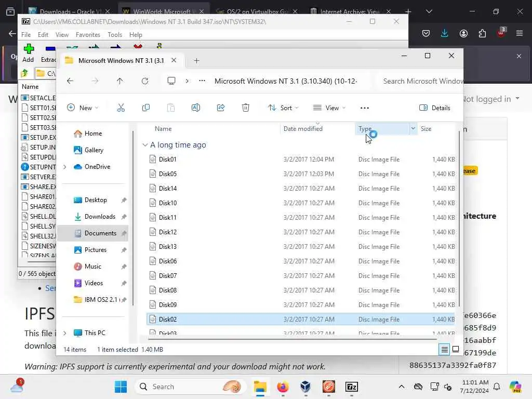This screenshot has width=532, height=399.
Task: Open Tools menu in 7-Zip window
Action: coord(115,35)
